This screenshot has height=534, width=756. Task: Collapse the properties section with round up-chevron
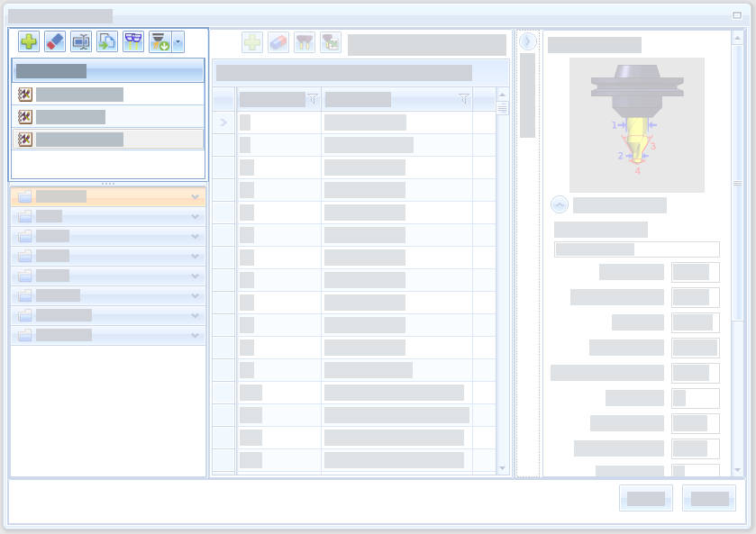coord(560,205)
